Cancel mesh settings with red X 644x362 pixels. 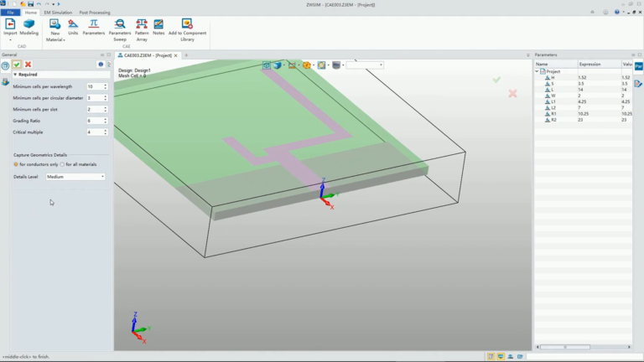(x=28, y=65)
